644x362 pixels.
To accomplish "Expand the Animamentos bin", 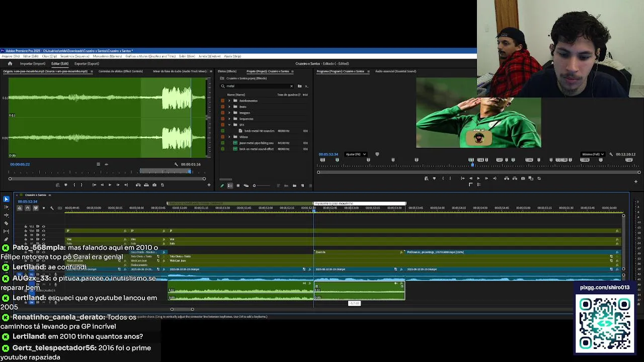I will point(229,101).
